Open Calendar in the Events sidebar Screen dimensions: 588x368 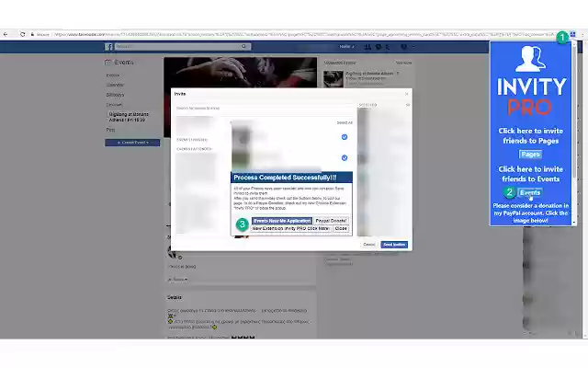coord(115,85)
